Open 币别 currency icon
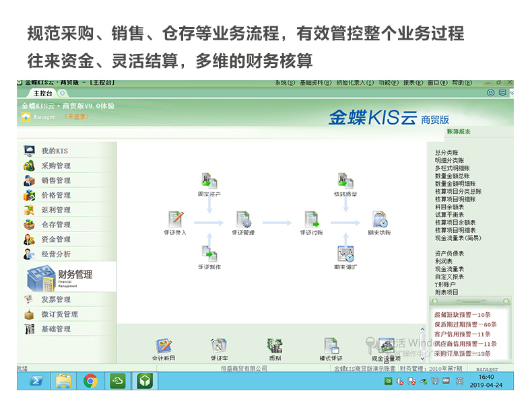Image resolution: width=532 pixels, height=397 pixels. pos(275,349)
